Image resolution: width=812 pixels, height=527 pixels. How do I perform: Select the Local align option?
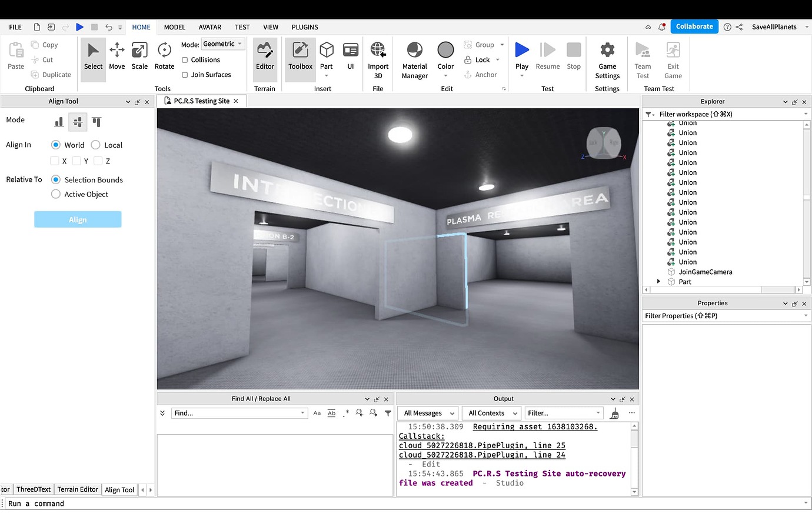[x=95, y=145]
